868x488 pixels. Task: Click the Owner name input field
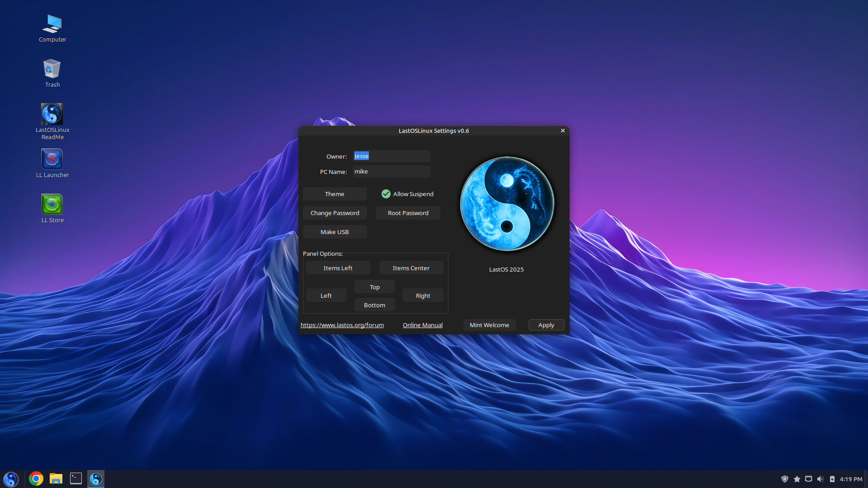(x=392, y=156)
